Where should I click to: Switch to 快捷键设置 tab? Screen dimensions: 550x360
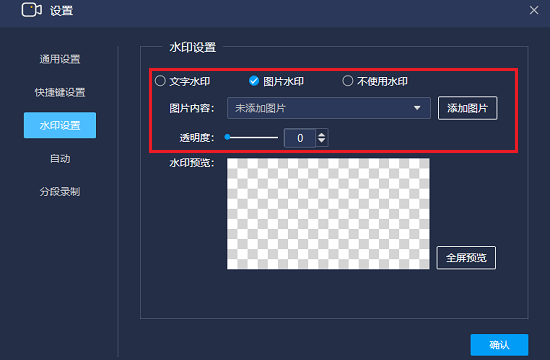coord(60,92)
